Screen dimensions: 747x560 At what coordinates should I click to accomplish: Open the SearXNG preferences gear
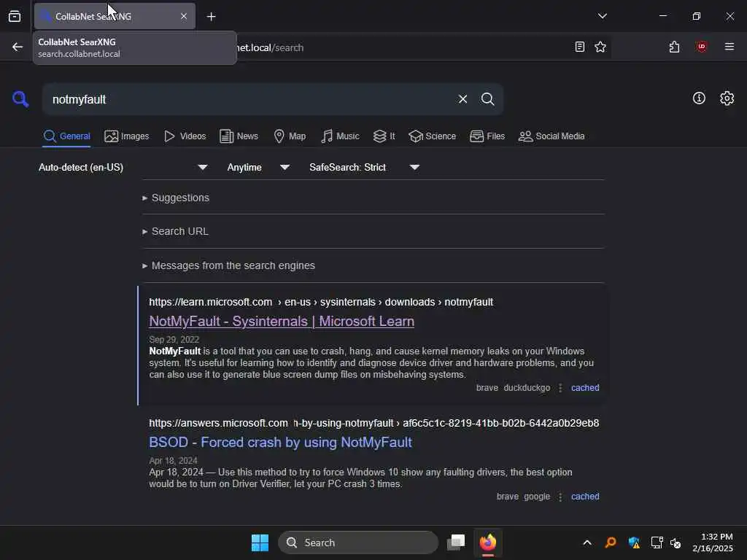pos(727,98)
